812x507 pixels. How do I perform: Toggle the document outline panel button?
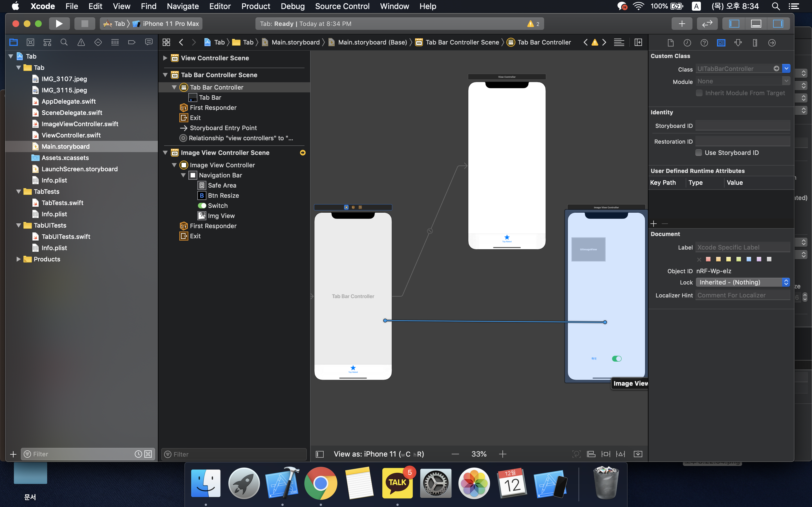319,454
